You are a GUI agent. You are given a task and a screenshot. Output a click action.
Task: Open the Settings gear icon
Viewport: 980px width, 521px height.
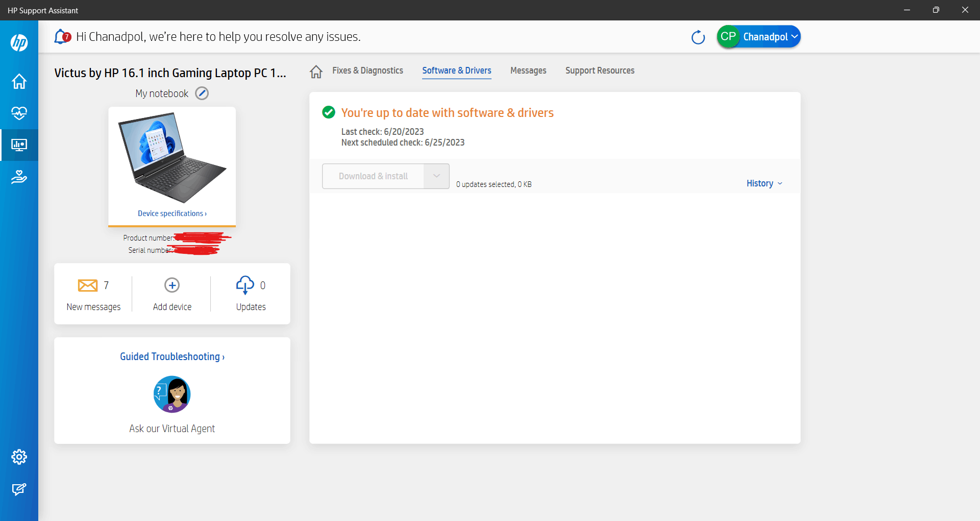19,457
